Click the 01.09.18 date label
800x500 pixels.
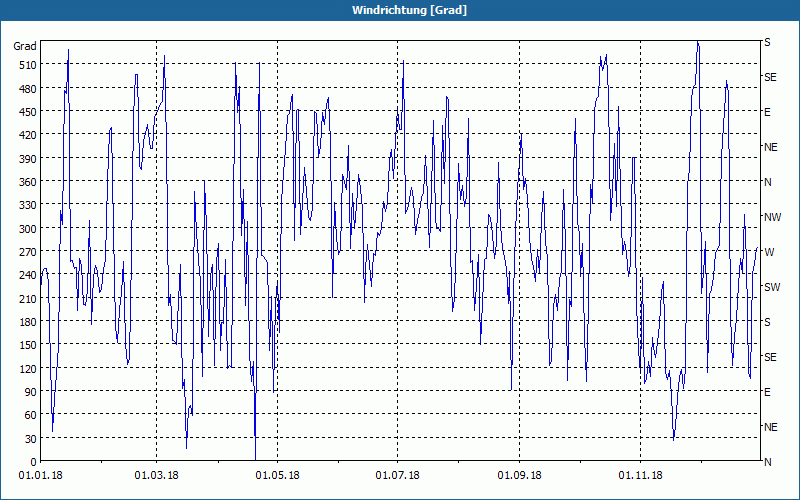click(519, 476)
